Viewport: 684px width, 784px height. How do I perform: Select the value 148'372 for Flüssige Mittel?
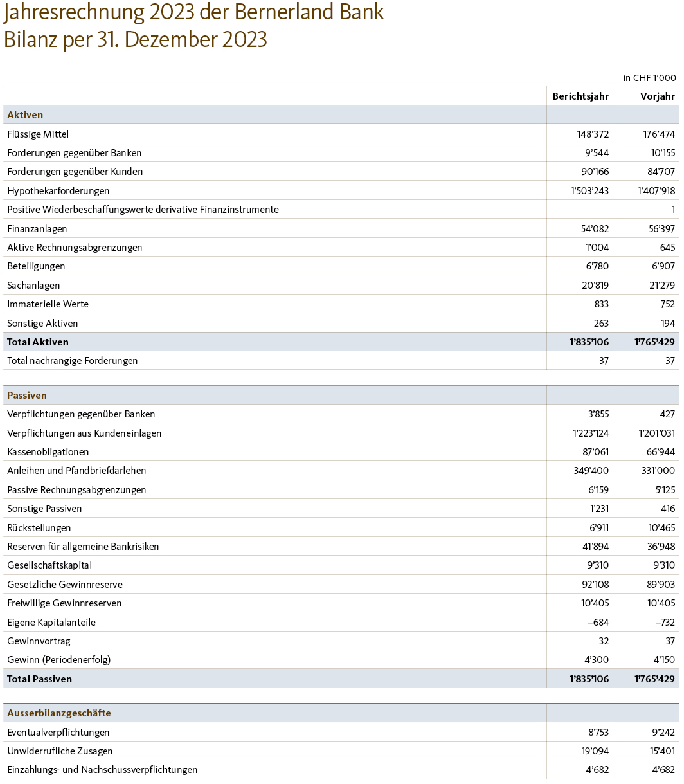[593, 134]
